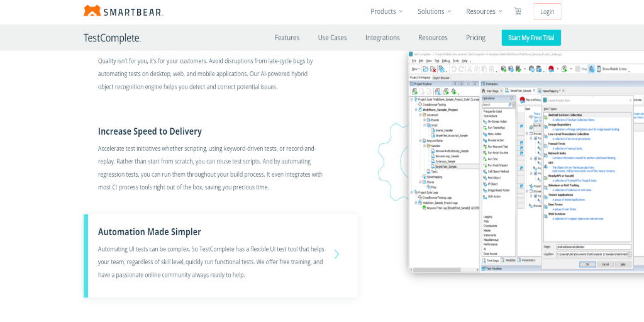Select the Automation Made Simpler card heading
Image resolution: width=644 pixels, height=322 pixels.
[150, 231]
